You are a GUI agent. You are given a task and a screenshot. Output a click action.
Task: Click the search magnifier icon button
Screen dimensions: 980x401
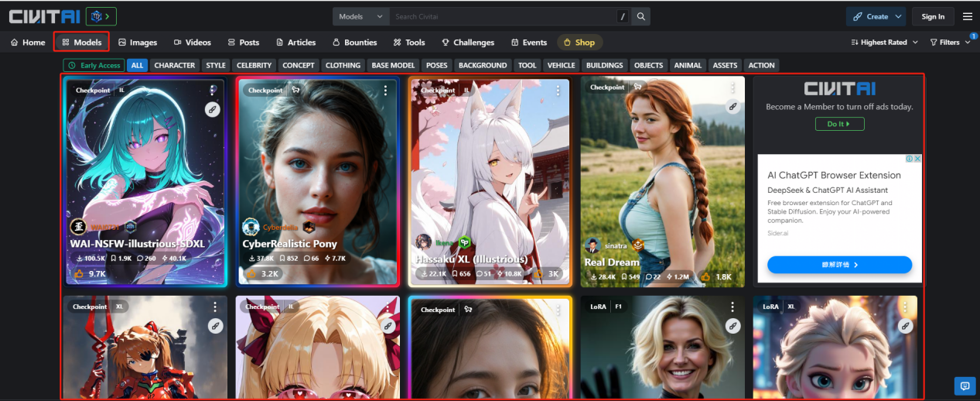(640, 16)
